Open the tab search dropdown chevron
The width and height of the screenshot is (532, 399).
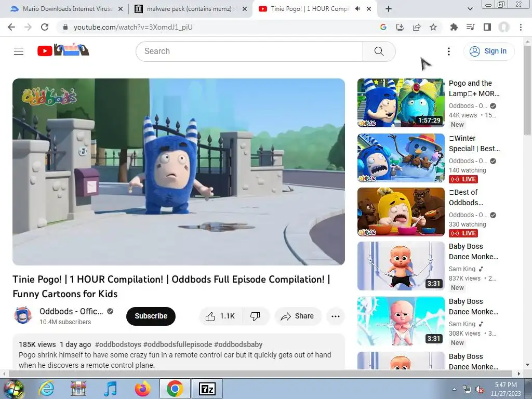(470, 9)
